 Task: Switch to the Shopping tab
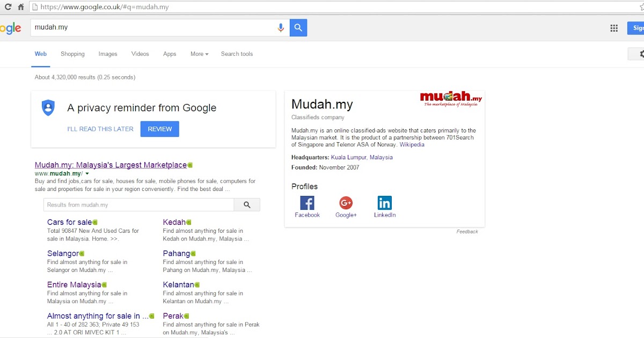click(72, 54)
